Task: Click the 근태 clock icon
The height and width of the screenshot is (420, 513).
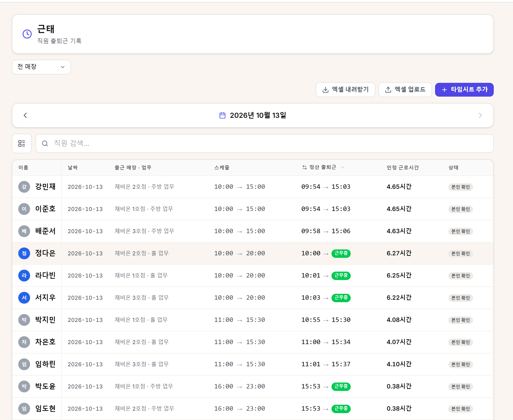Action: [27, 34]
